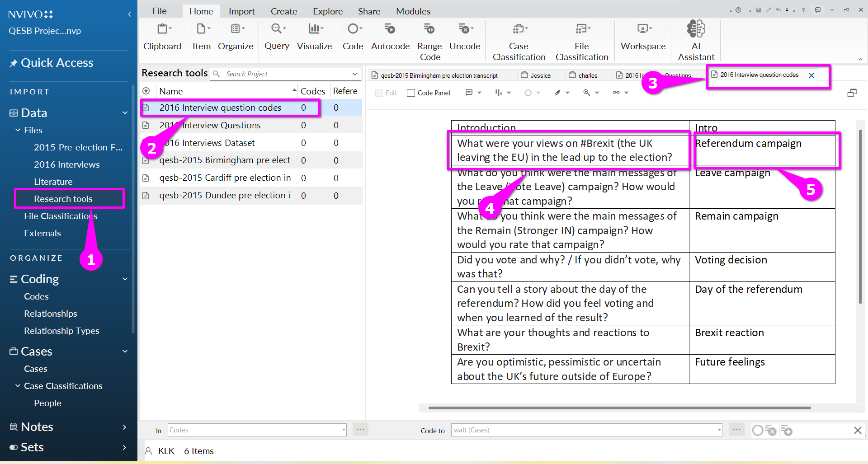Screen dimensions: 868x464
Task: Open the Visualize chart icon
Action: click(x=314, y=29)
